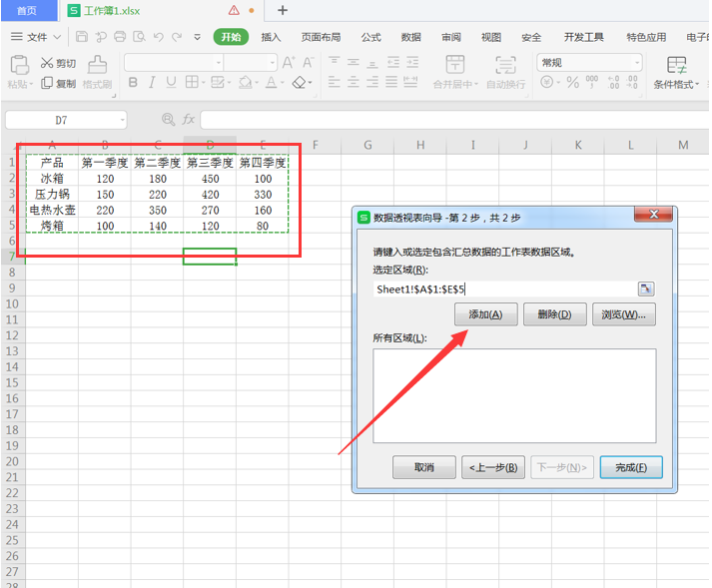The width and height of the screenshot is (712, 588).
Task: Switch to the 公式 ribbon tab
Action: pyautogui.click(x=371, y=37)
